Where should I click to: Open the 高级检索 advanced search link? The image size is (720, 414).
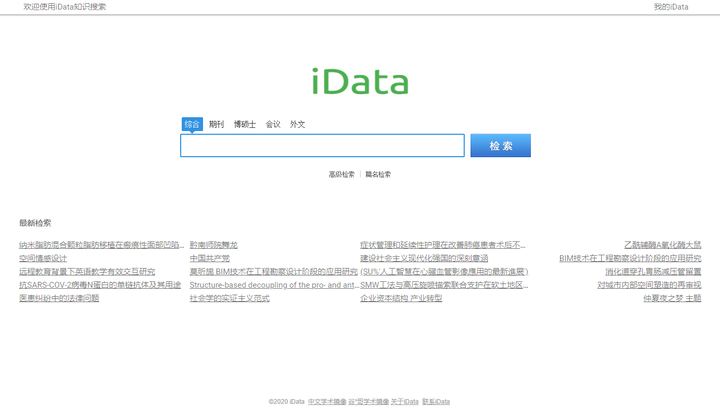pyautogui.click(x=342, y=174)
